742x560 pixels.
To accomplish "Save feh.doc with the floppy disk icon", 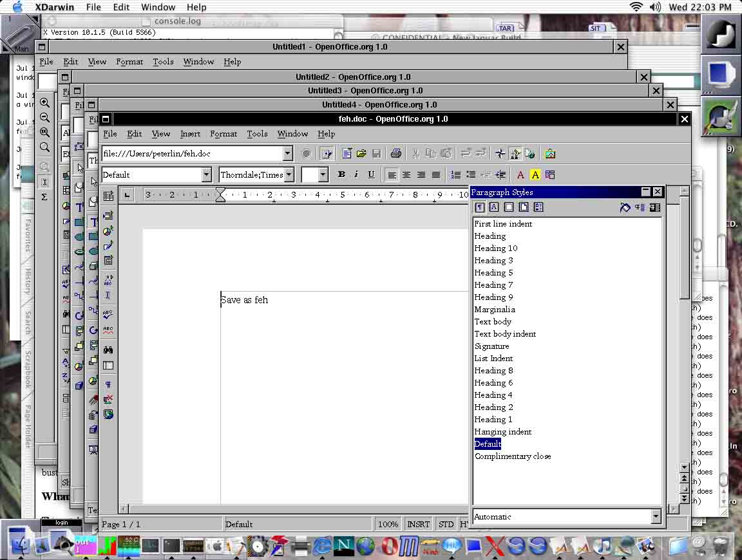I will click(x=376, y=153).
